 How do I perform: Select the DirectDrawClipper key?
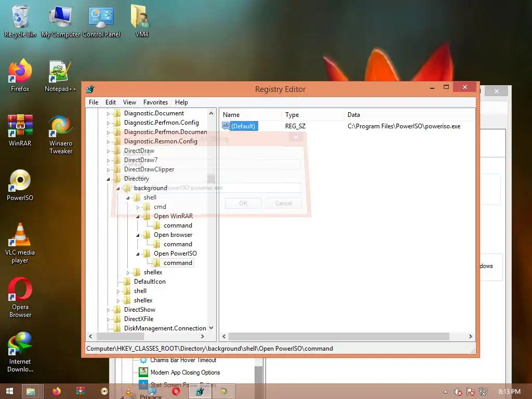(149, 169)
